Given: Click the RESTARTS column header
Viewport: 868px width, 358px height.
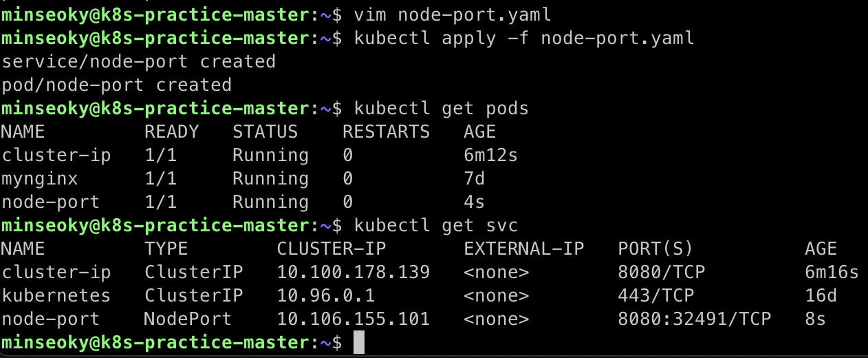Looking at the screenshot, I should [386, 131].
